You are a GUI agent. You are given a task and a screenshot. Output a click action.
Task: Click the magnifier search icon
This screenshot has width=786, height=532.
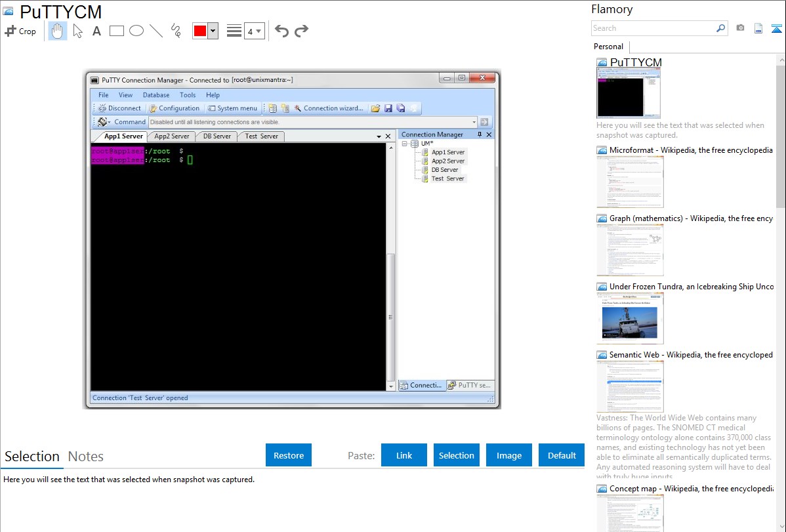click(721, 28)
